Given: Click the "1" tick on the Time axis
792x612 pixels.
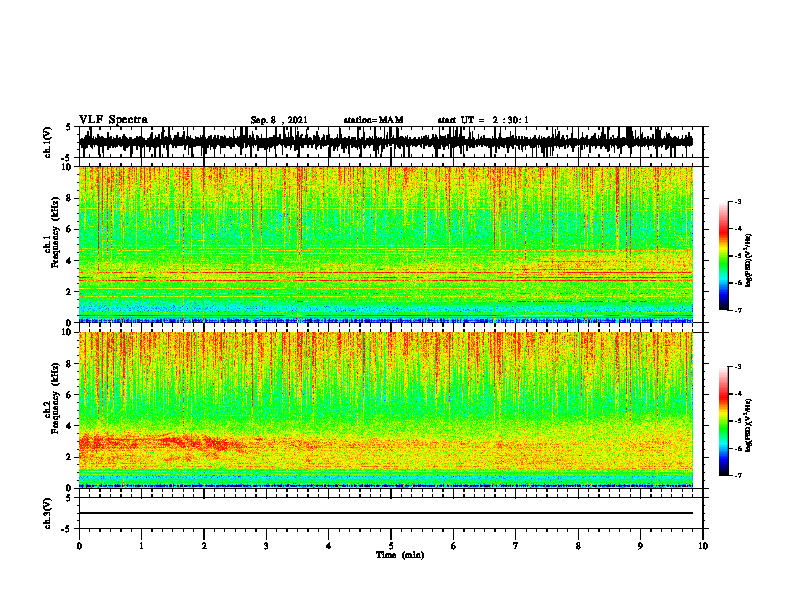Looking at the screenshot, I should 141,546.
